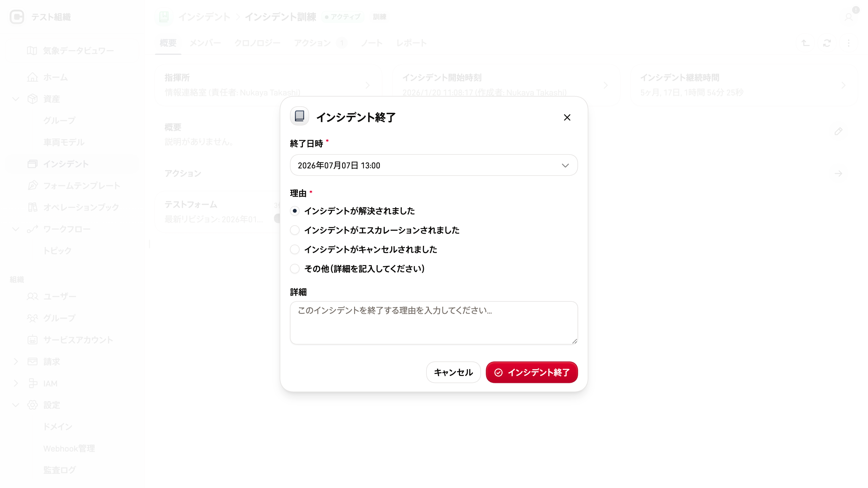Click the オペレーションブック books icon
The width and height of the screenshot is (868, 488).
tap(32, 207)
